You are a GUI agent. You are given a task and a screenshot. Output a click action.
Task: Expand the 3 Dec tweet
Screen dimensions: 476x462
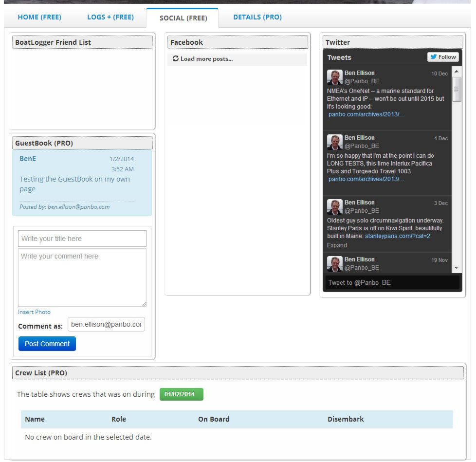[337, 245]
